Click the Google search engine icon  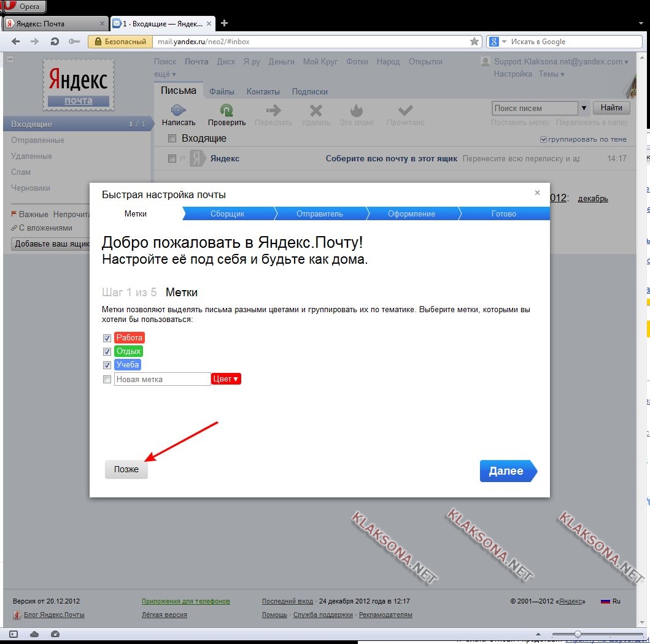click(x=493, y=42)
